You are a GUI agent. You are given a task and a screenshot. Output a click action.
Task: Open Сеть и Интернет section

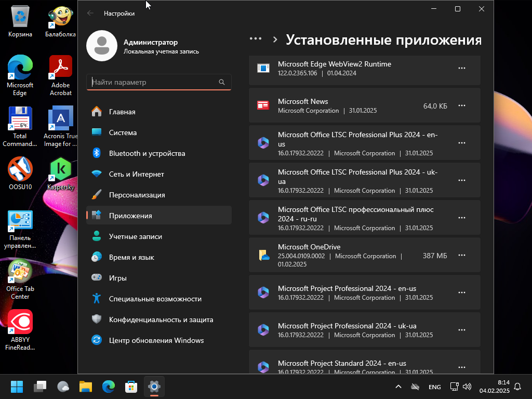[159, 174]
